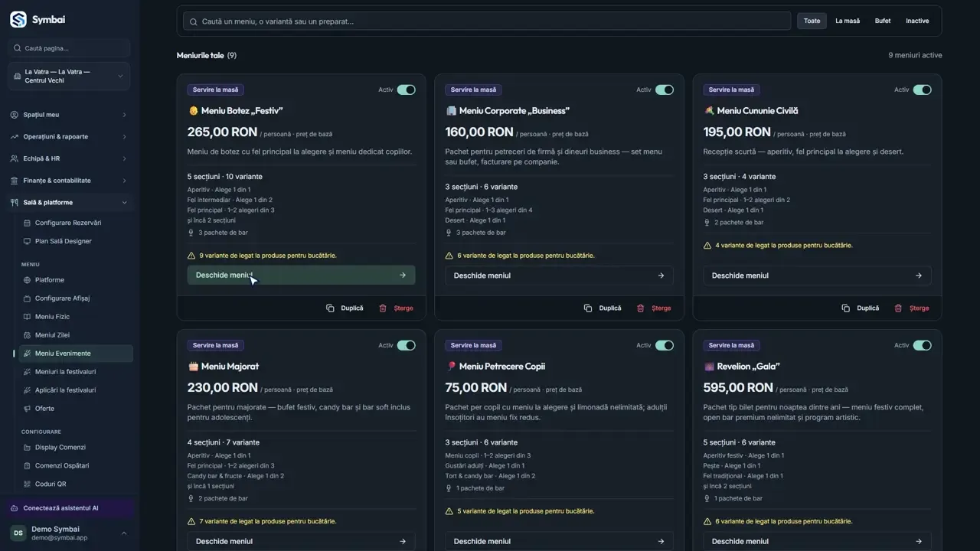Click the Comenzi Ospătari sidebar icon
The image size is (980, 551).
[x=28, y=465]
